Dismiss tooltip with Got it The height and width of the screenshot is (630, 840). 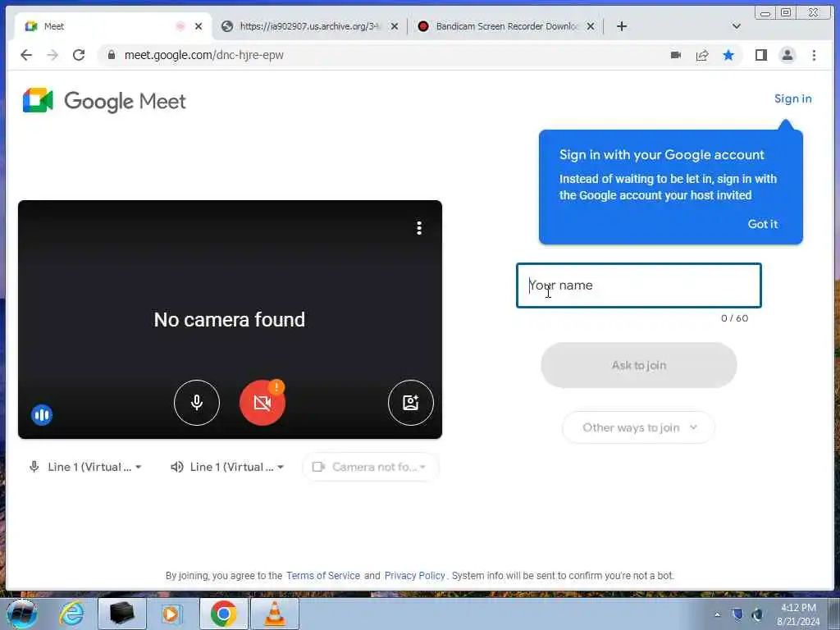762,224
